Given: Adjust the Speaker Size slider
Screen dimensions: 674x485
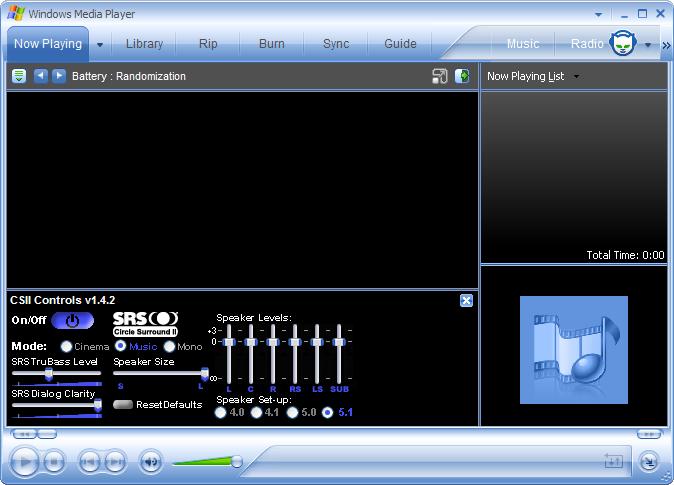Looking at the screenshot, I should (205, 374).
